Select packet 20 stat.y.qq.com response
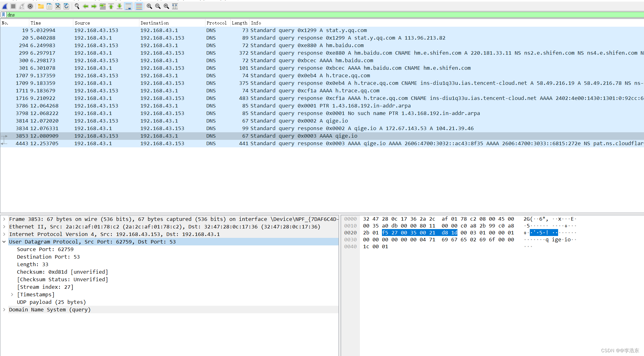644x356 pixels. pyautogui.click(x=322, y=38)
